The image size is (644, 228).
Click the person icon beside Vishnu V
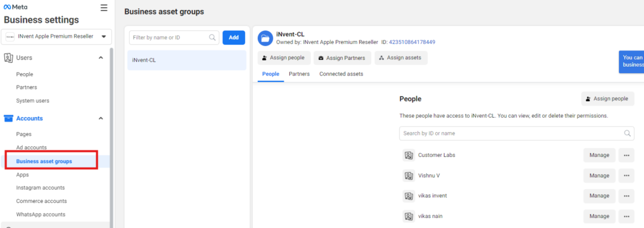point(409,176)
